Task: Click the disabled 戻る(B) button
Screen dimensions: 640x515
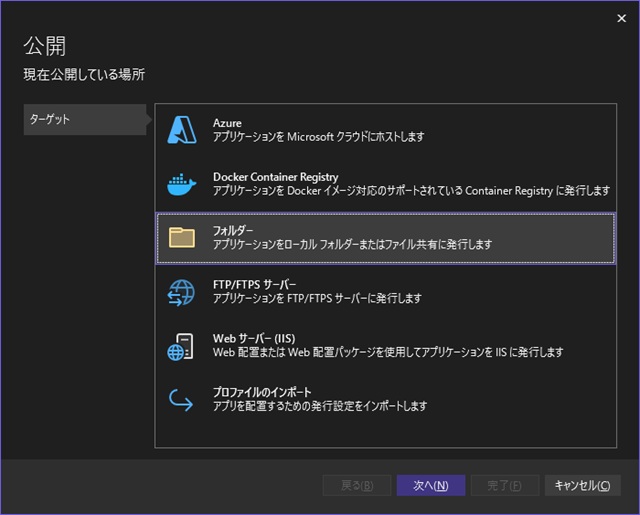Action: (x=357, y=485)
